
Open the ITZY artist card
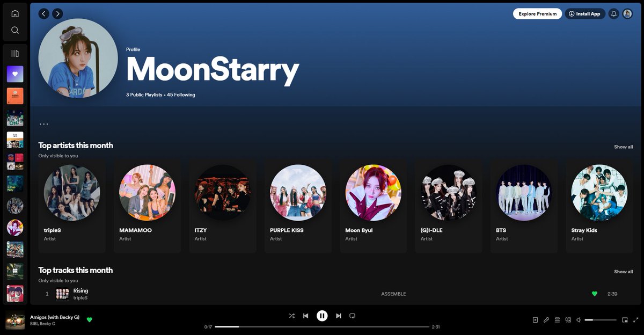pos(223,206)
